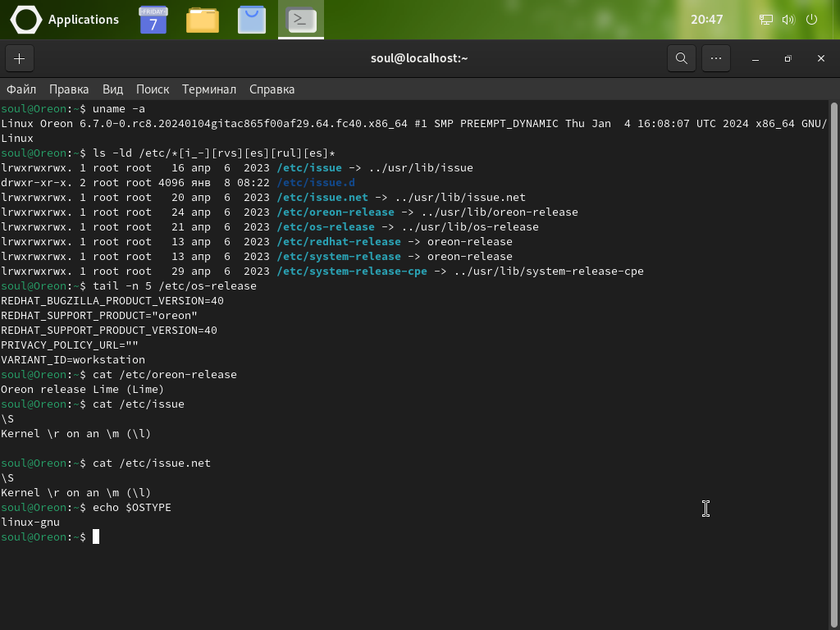
Task: Click the soul@localhost:~ window title
Action: [419, 58]
